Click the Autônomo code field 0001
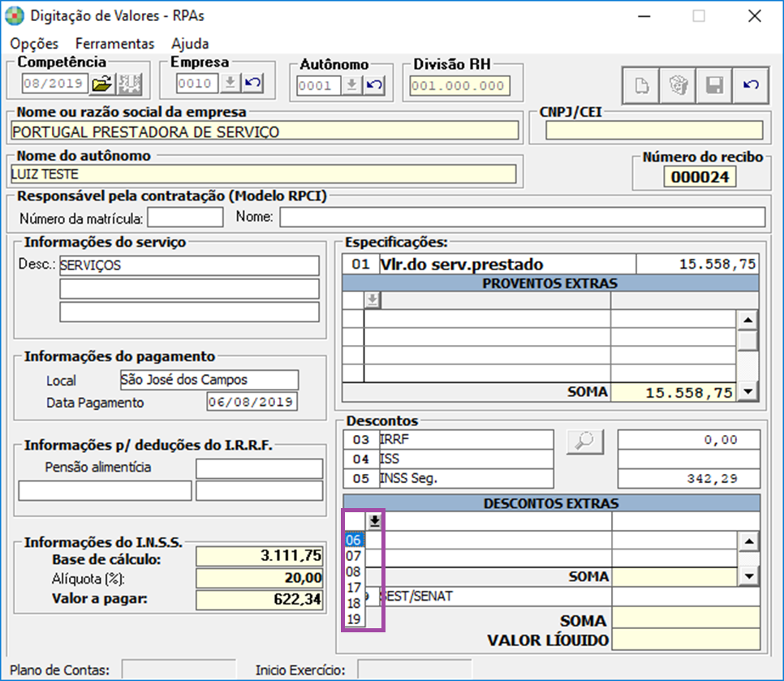The width and height of the screenshot is (784, 681). point(318,85)
